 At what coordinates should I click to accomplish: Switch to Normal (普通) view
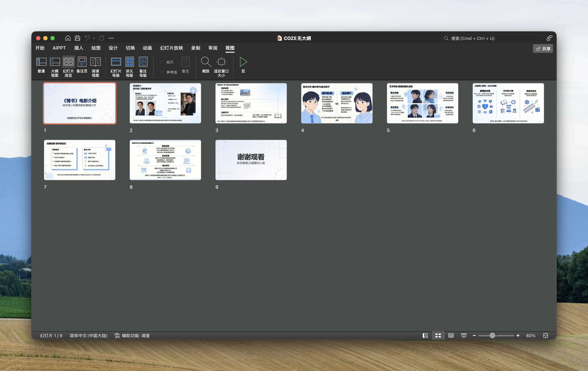(41, 65)
